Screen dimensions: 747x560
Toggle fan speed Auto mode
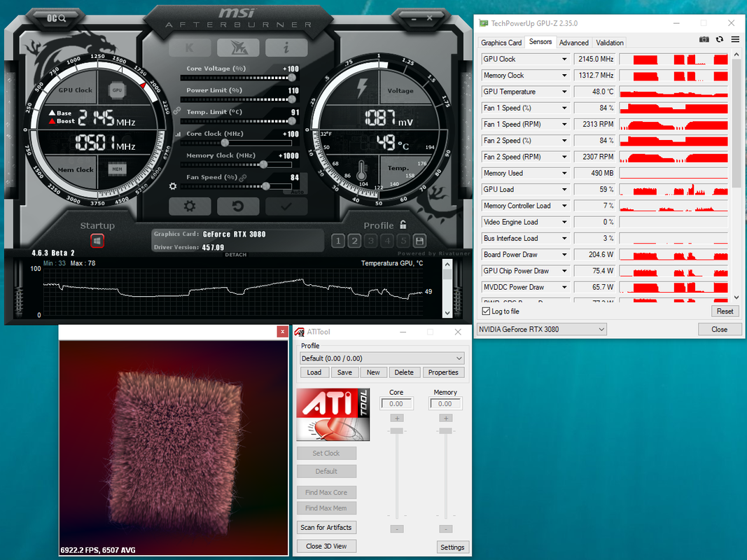pos(297,191)
